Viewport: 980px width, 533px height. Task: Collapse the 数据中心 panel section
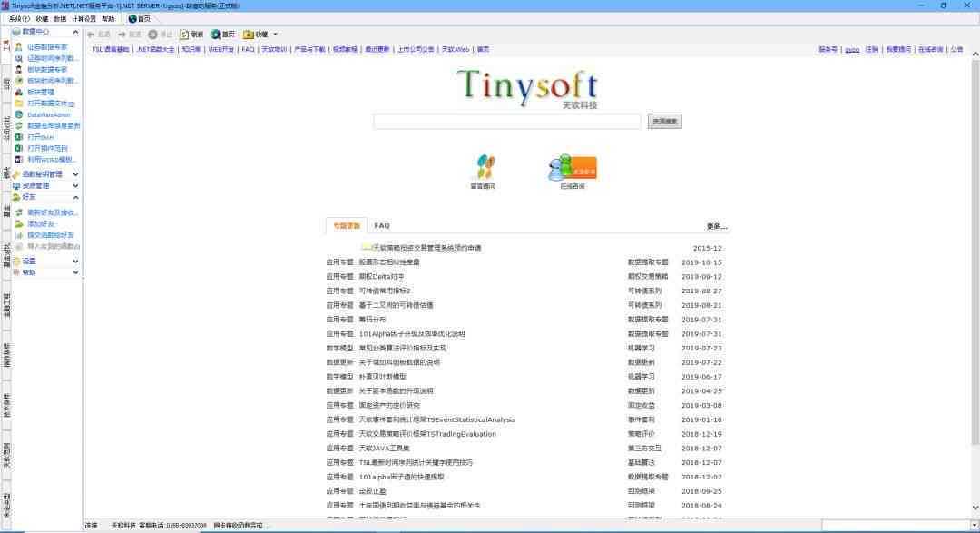point(75,32)
